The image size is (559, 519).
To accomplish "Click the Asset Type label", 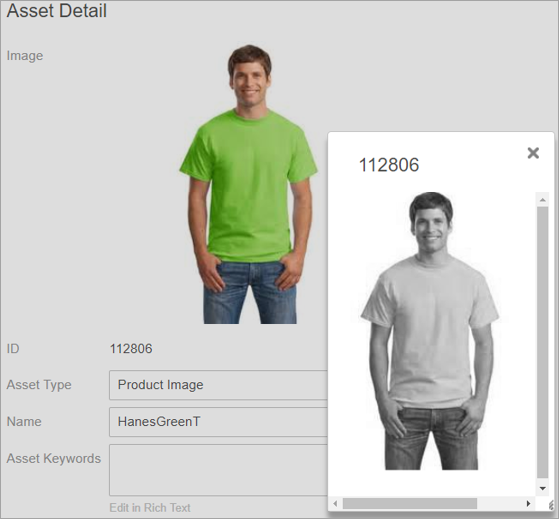I will pyautogui.click(x=39, y=385).
